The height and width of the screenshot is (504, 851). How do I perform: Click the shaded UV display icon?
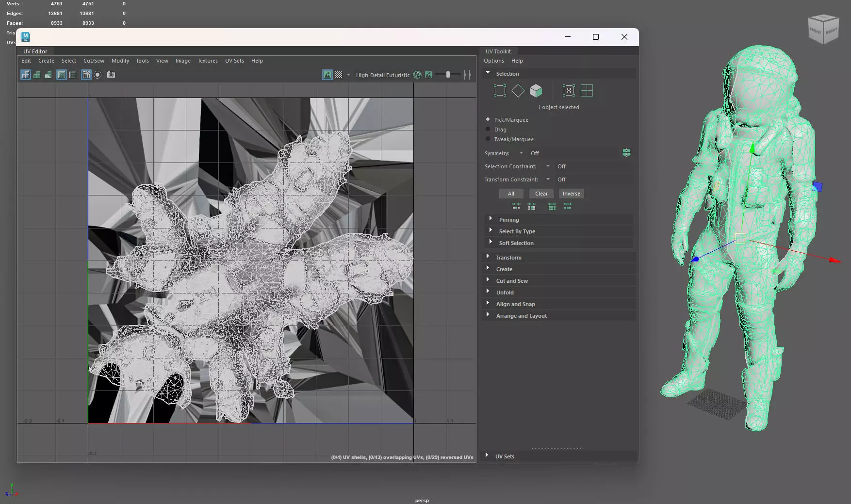(x=37, y=75)
